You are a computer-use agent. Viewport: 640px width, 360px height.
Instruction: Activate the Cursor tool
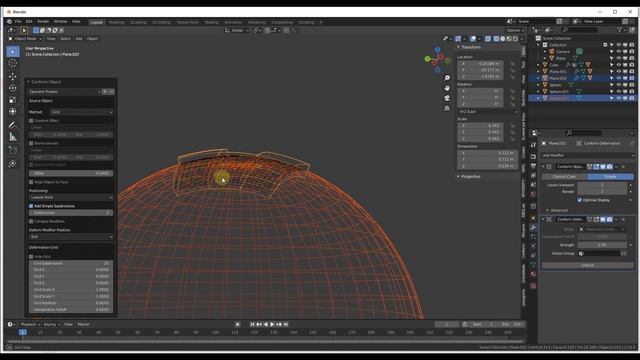click(x=13, y=63)
